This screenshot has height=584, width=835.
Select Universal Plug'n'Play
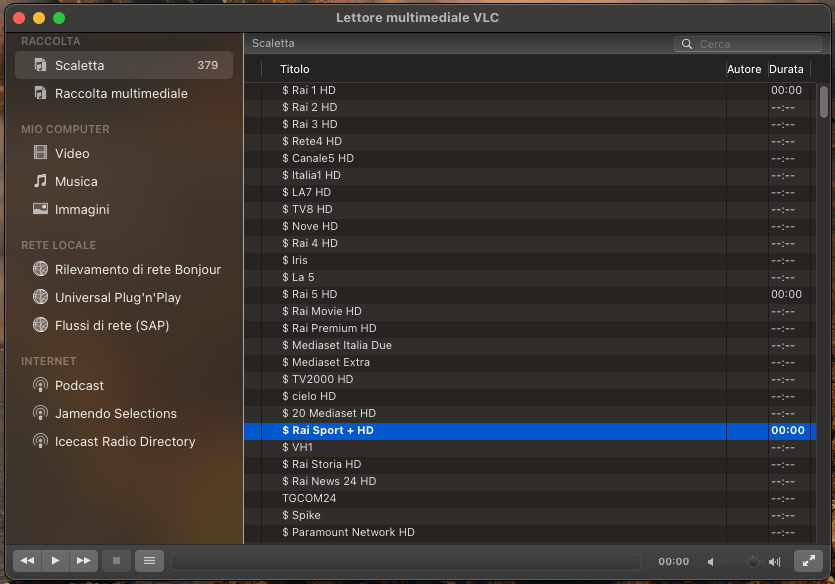(x=124, y=298)
